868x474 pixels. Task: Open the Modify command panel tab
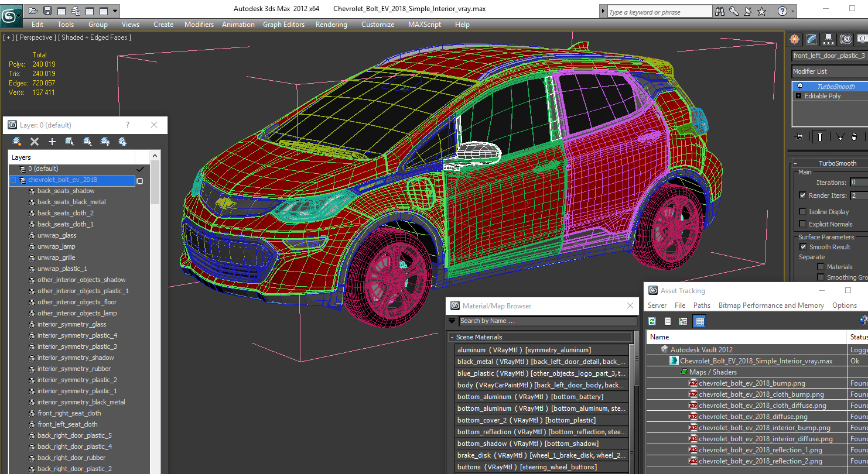coord(811,39)
